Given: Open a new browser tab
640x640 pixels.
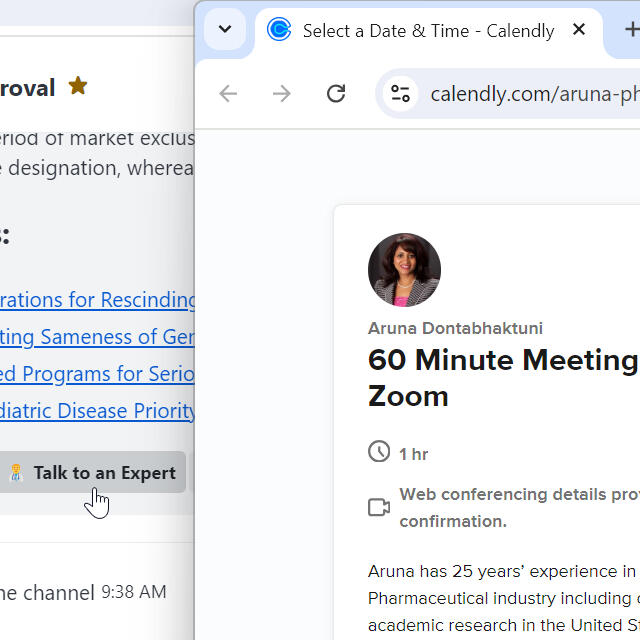Looking at the screenshot, I should tap(630, 30).
